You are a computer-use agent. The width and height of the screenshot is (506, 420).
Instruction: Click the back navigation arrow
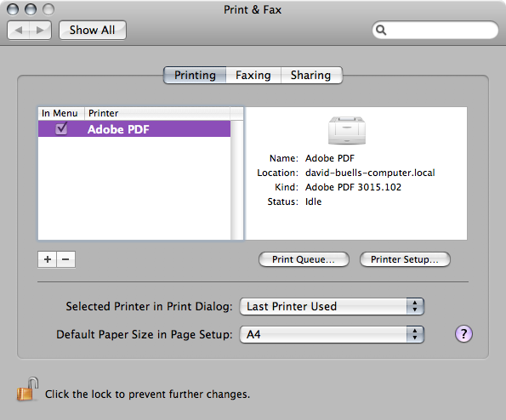click(x=19, y=31)
